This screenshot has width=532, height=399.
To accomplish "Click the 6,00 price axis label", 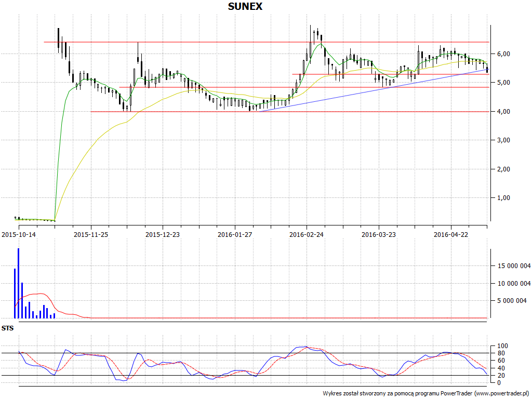I will click(504, 54).
